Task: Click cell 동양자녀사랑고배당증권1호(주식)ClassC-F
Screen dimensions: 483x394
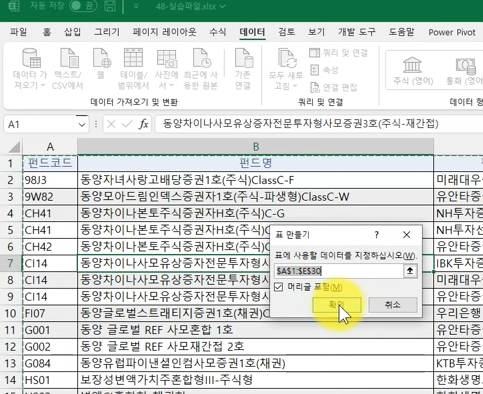Action: pos(256,180)
